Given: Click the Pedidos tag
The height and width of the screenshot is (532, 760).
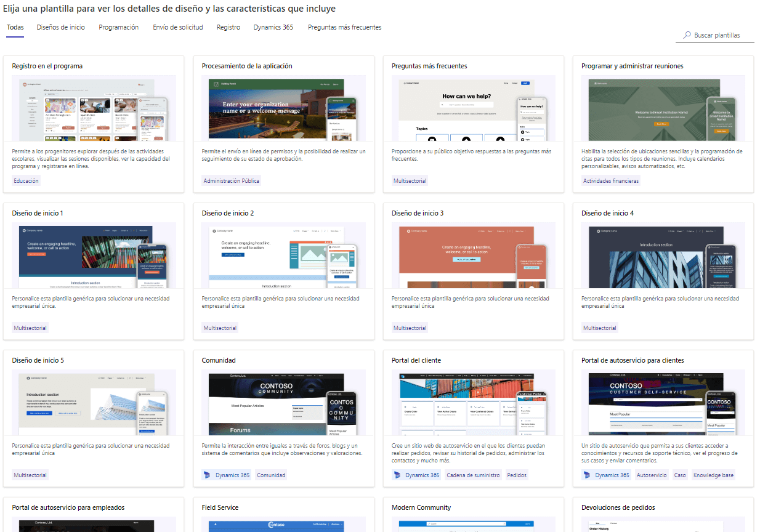Looking at the screenshot, I should tap(517, 475).
